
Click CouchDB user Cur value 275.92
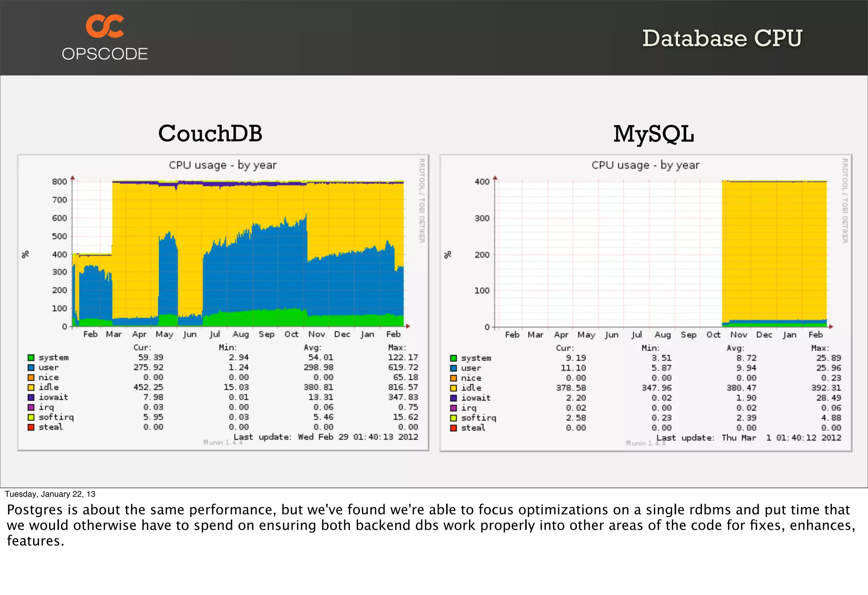click(148, 367)
